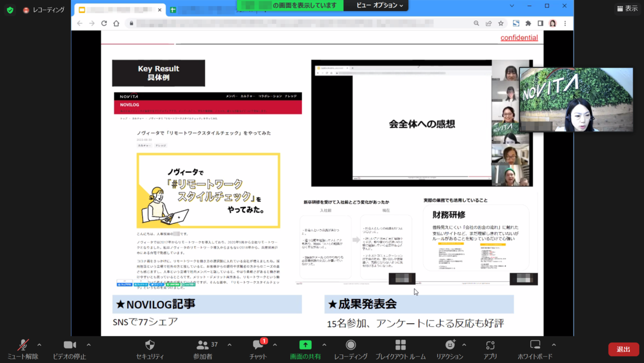
Task: Click the red confidential link
Action: pyautogui.click(x=519, y=38)
